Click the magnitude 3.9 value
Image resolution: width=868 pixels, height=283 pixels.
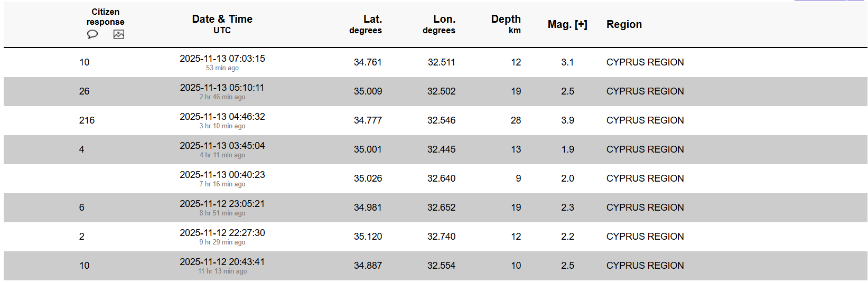(567, 120)
